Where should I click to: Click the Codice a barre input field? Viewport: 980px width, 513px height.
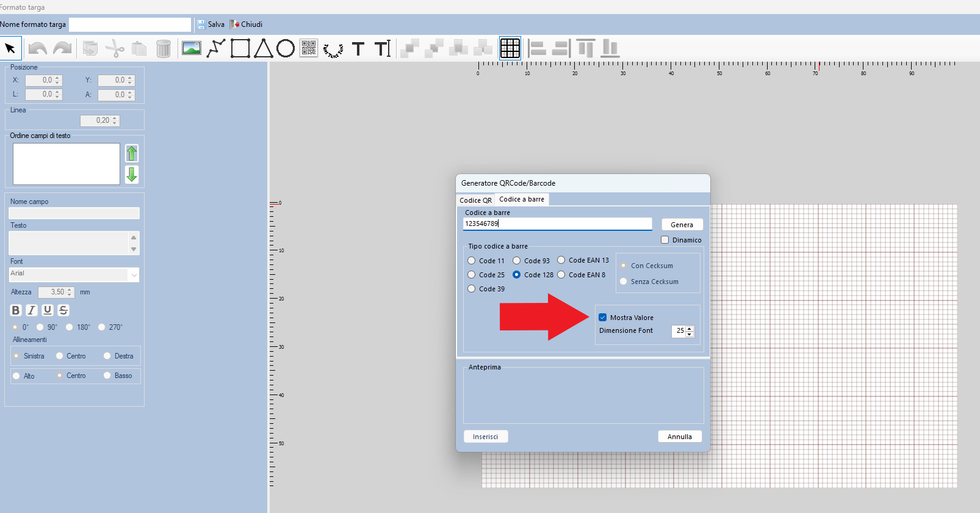557,224
